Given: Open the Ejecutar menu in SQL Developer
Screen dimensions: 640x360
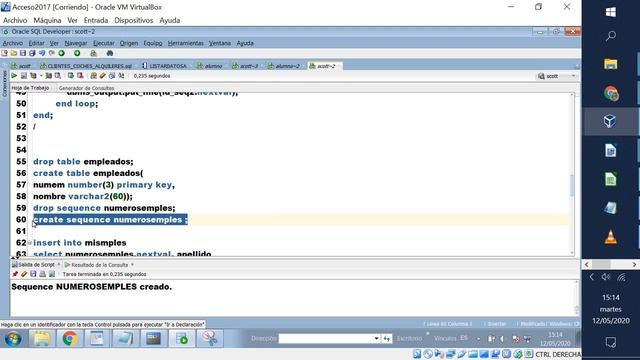Looking at the screenshot, I should 104,43.
